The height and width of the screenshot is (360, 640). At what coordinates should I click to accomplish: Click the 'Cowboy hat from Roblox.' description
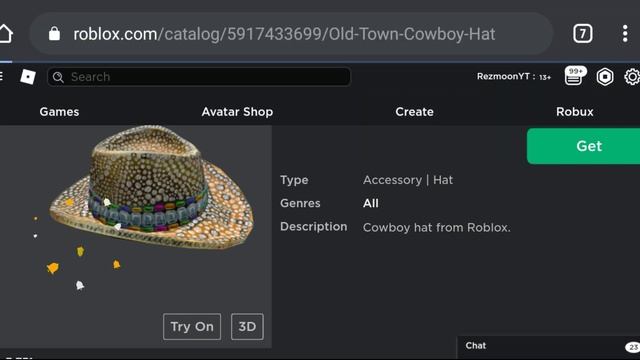tap(437, 227)
